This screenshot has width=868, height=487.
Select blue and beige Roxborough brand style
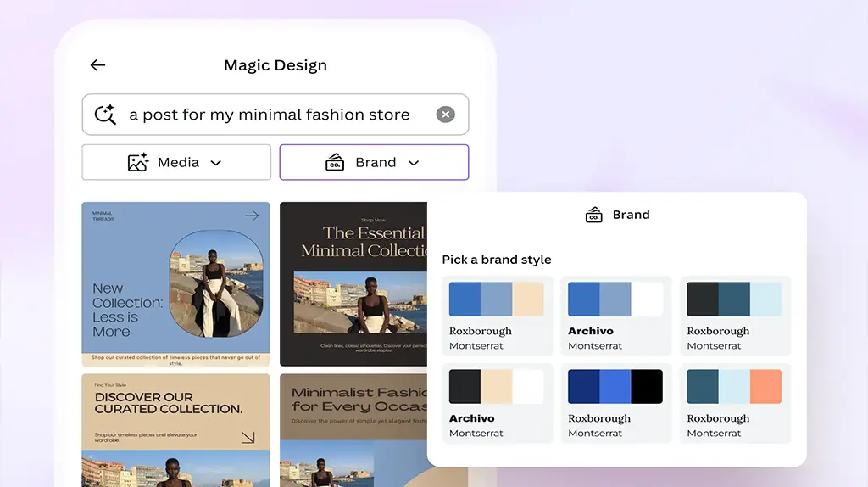pyautogui.click(x=497, y=316)
